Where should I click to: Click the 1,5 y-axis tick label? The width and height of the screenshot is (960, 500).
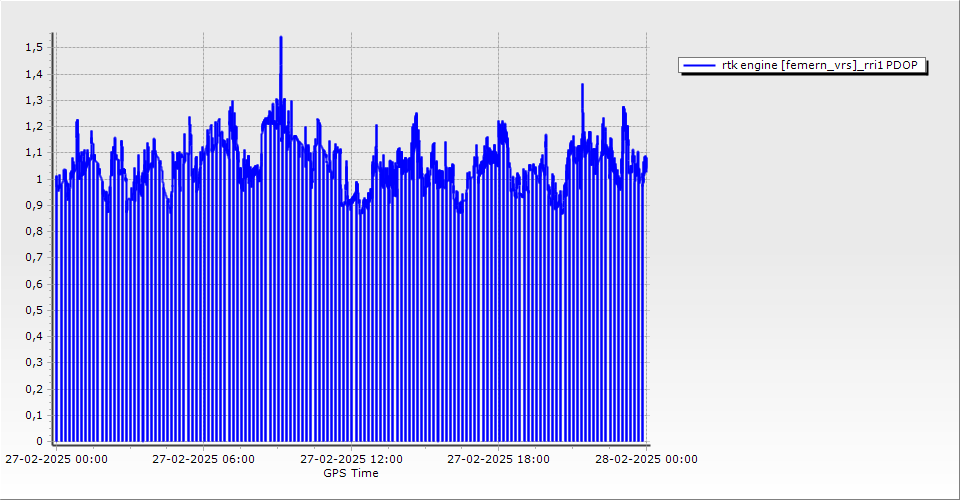[x=34, y=48]
